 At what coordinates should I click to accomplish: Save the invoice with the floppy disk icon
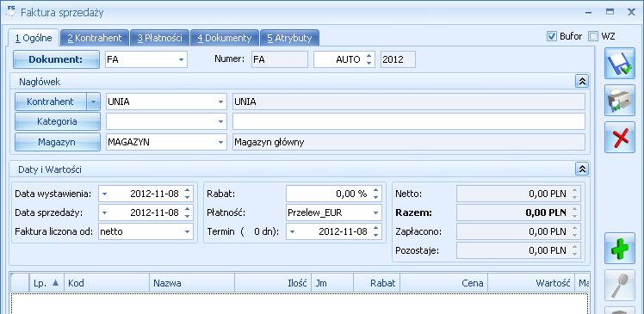[620, 63]
